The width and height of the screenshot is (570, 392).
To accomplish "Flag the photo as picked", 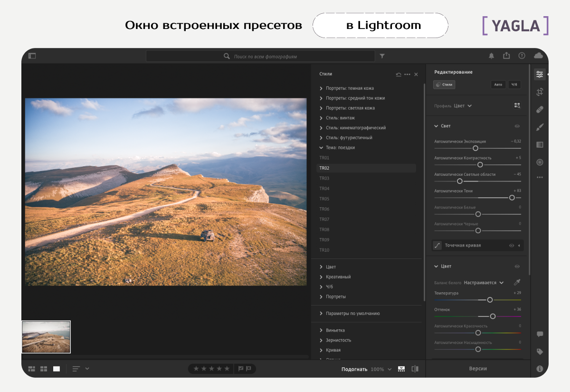I will 241,368.
